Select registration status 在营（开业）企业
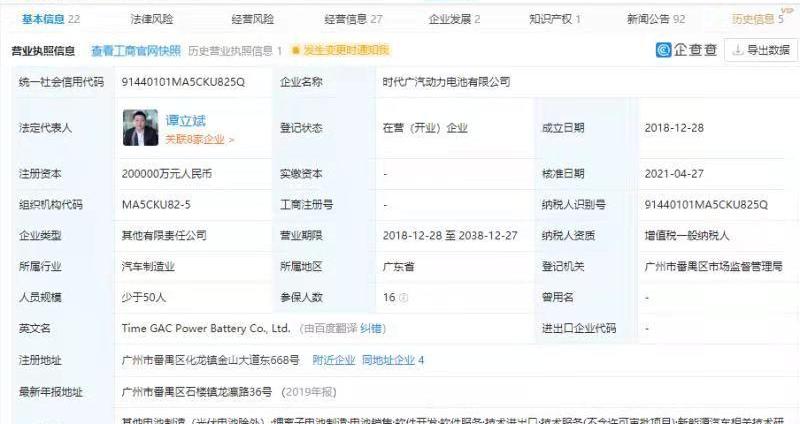 pos(425,128)
